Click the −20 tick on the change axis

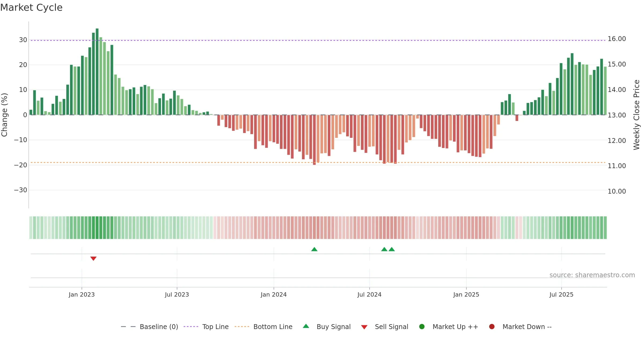coord(21,165)
